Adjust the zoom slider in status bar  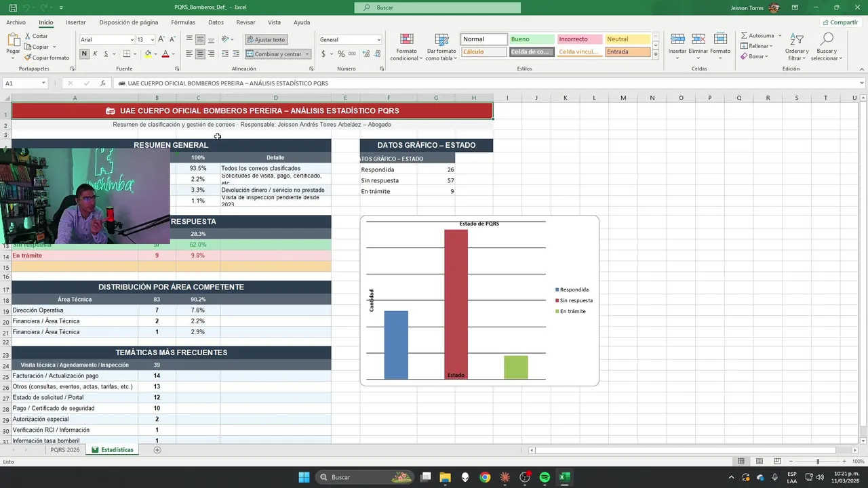point(818,462)
